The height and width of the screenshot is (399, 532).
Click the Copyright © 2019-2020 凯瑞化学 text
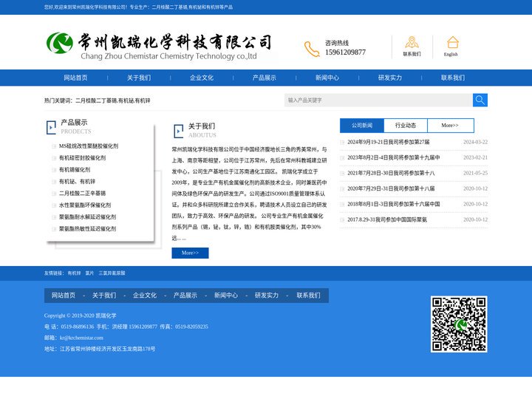80,316
